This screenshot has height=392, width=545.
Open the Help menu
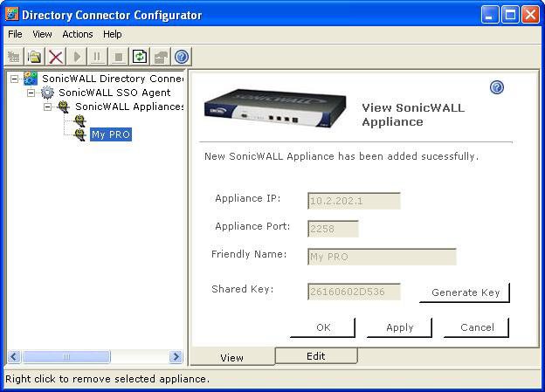[113, 34]
